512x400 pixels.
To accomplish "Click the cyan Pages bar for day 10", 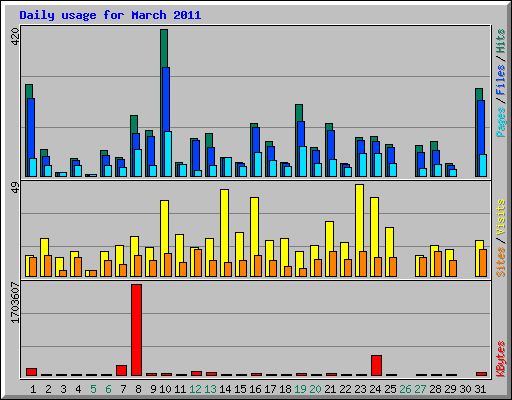I will pyautogui.click(x=168, y=154).
